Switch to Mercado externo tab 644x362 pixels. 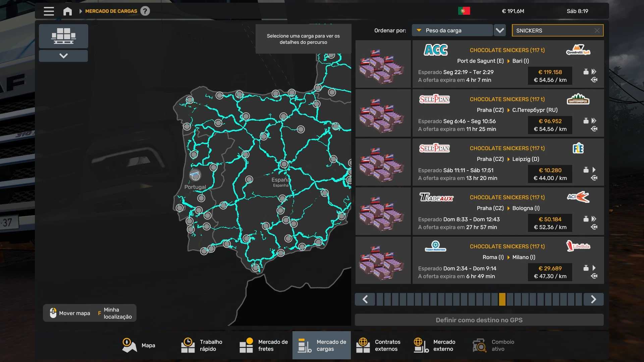click(435, 345)
